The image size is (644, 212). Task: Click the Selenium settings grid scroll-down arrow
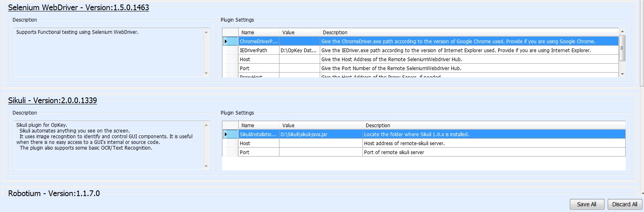click(x=622, y=74)
